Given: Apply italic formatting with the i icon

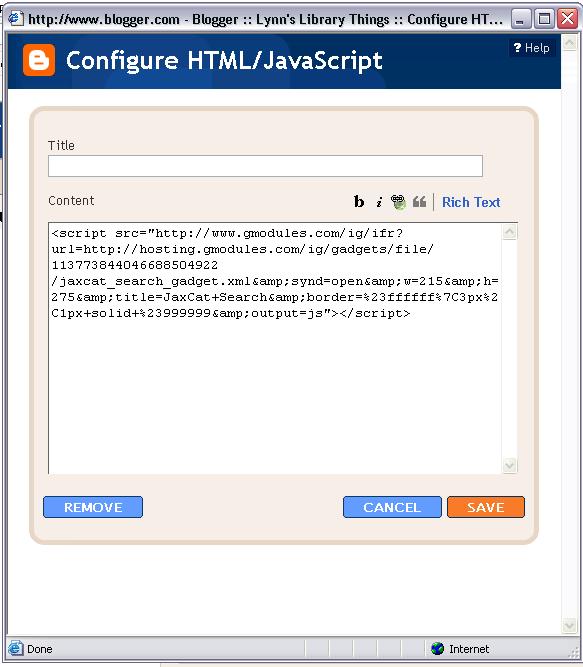Looking at the screenshot, I should coord(379,202).
